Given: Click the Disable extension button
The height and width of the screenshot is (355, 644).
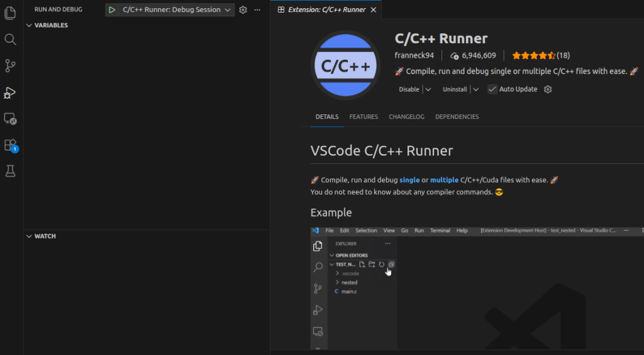Looking at the screenshot, I should 409,89.
